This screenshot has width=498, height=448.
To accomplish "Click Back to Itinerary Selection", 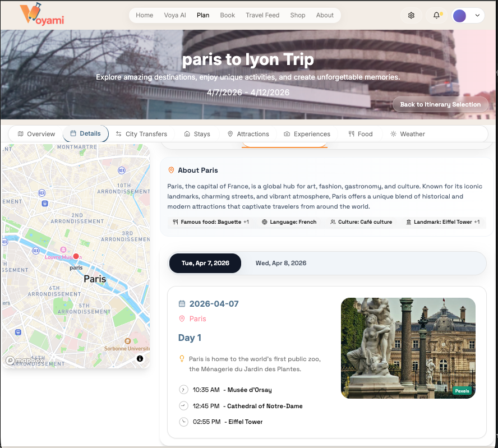I will point(440,104).
